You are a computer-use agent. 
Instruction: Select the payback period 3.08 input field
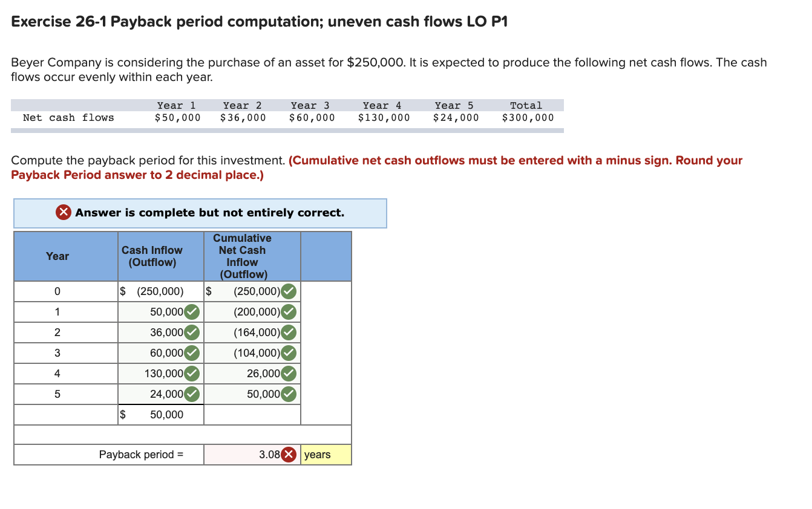(x=252, y=455)
